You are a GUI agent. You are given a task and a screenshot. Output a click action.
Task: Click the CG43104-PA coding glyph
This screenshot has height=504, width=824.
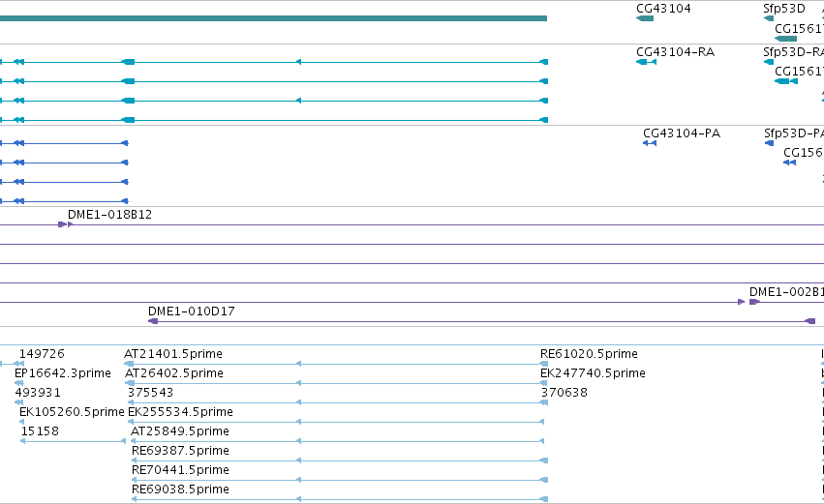pos(650,143)
